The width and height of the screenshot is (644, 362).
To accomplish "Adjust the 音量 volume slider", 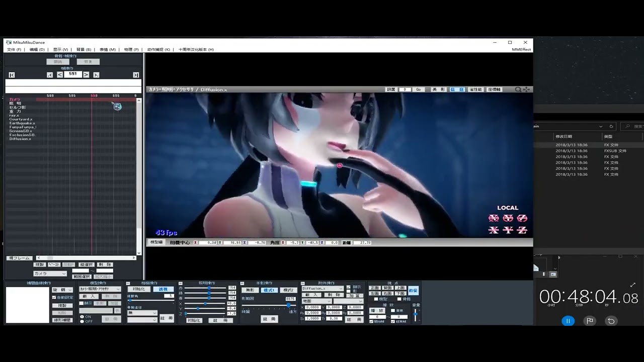I will [x=415, y=315].
